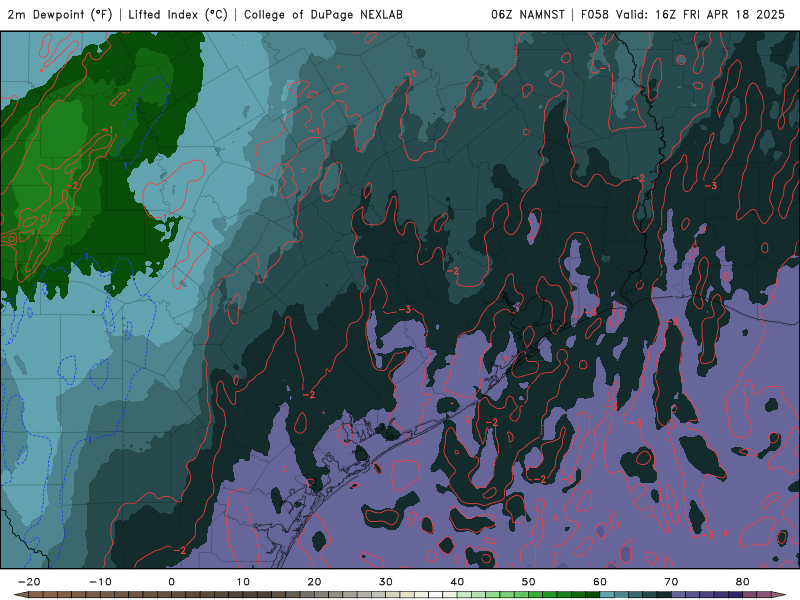Select the 'College of DuPage NEXLAB' text
Viewport: 800px width, 600px height.
[323, 15]
